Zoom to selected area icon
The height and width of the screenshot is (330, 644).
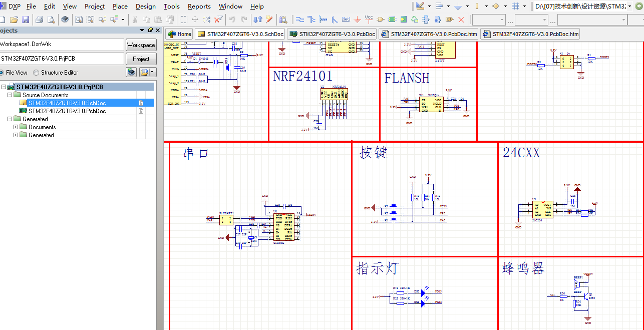pos(90,20)
